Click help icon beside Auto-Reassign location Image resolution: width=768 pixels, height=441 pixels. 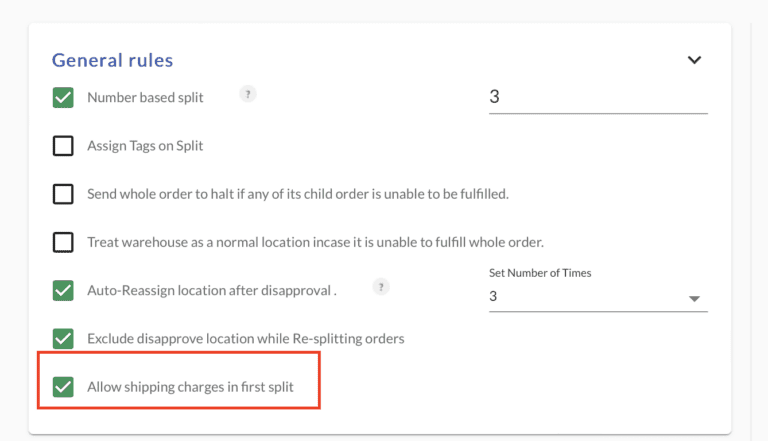pyautogui.click(x=381, y=287)
